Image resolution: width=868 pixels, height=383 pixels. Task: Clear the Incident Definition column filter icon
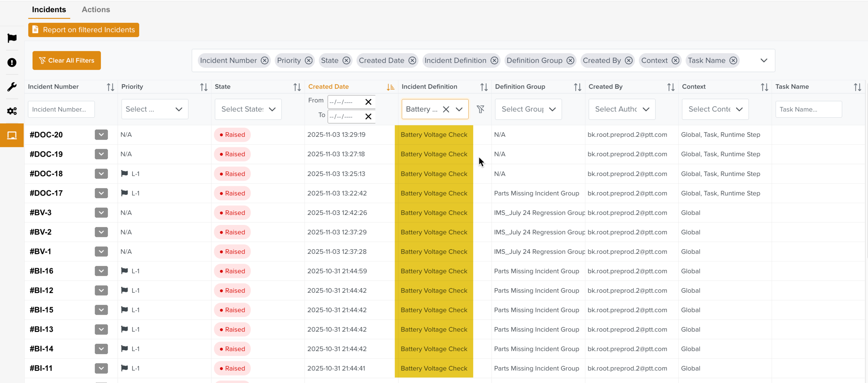(x=481, y=109)
